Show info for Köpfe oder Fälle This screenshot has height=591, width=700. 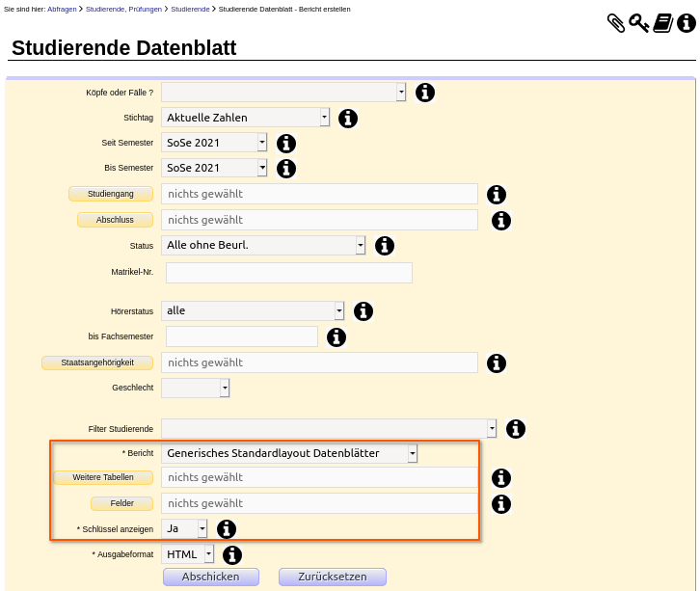click(x=425, y=93)
